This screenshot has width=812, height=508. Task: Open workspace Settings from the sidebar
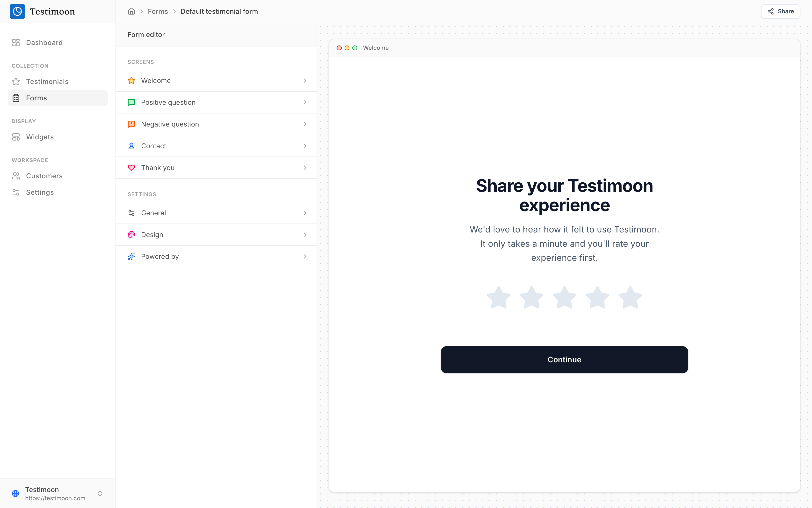[x=58, y=193]
